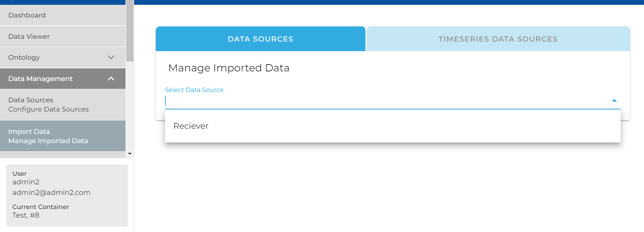Open Configure Data Sources sidebar entry
644x232 pixels.
tap(48, 105)
